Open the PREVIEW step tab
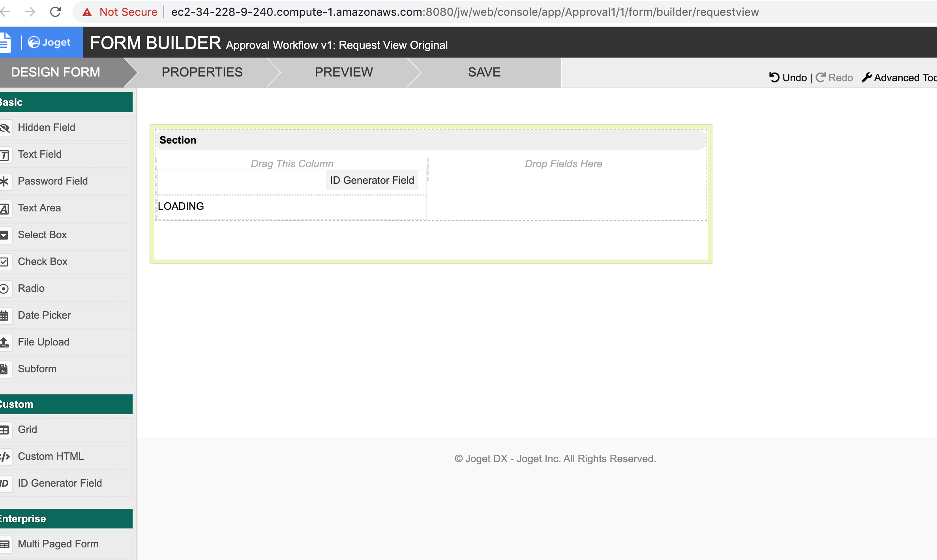937x560 pixels. pos(343,72)
